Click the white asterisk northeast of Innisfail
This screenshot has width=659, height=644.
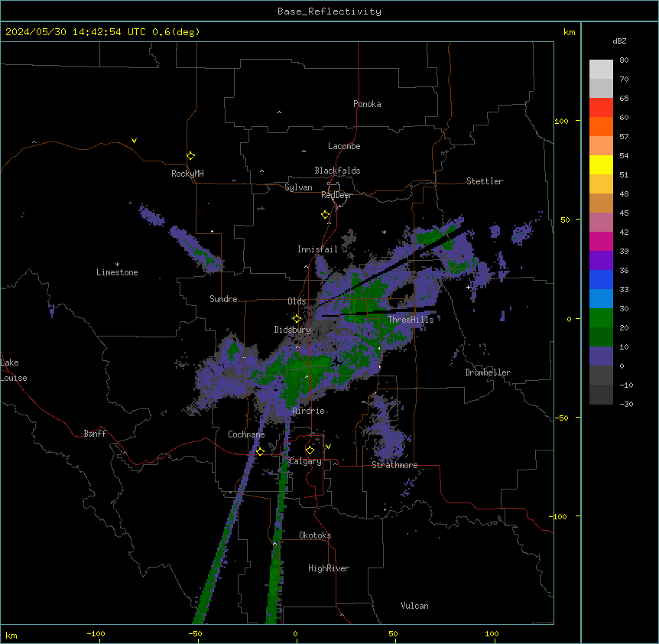pos(384,232)
